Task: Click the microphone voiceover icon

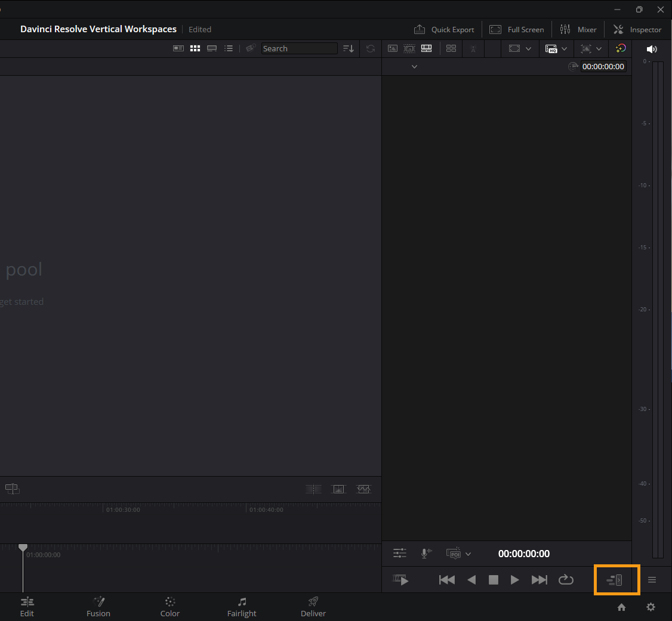Action: point(426,554)
